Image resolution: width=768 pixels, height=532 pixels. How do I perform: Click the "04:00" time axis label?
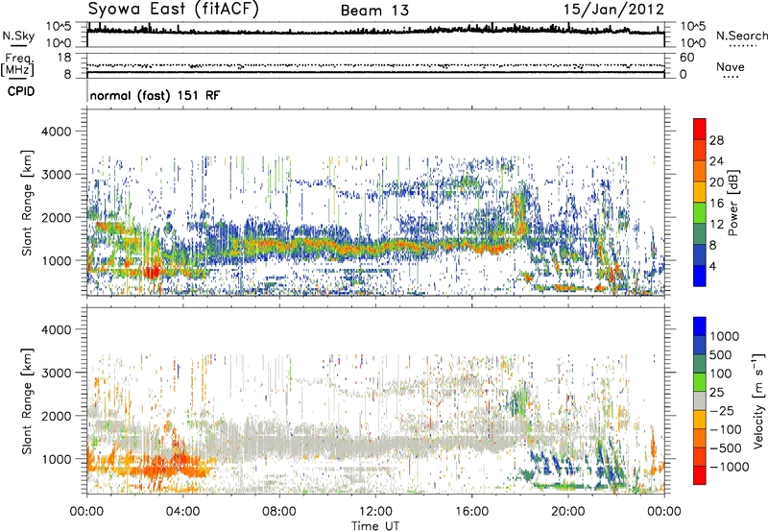point(182,512)
